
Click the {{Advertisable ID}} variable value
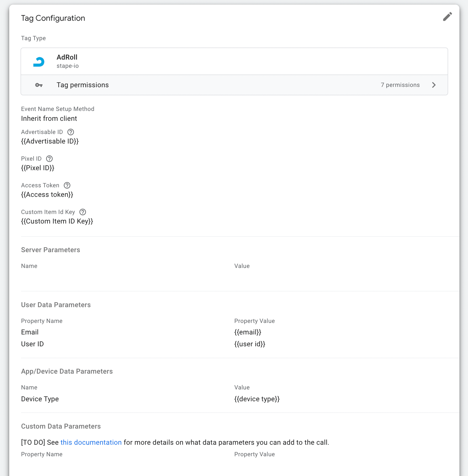pyautogui.click(x=50, y=141)
